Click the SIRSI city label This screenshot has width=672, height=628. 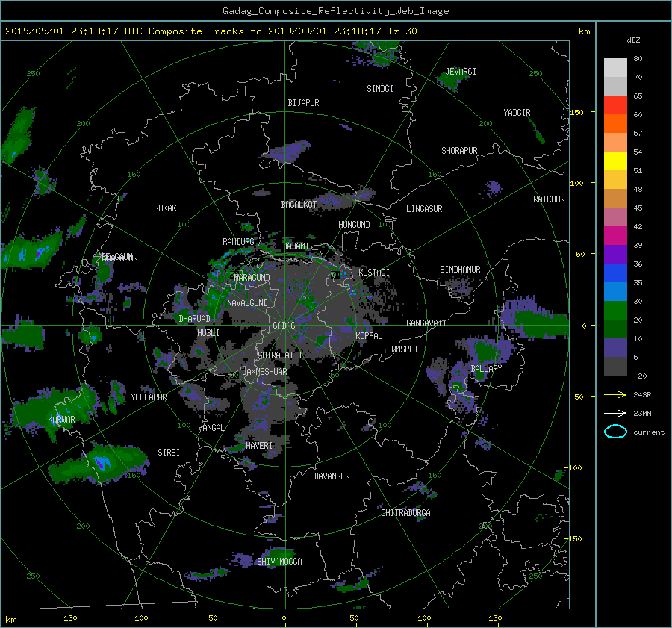click(x=169, y=453)
